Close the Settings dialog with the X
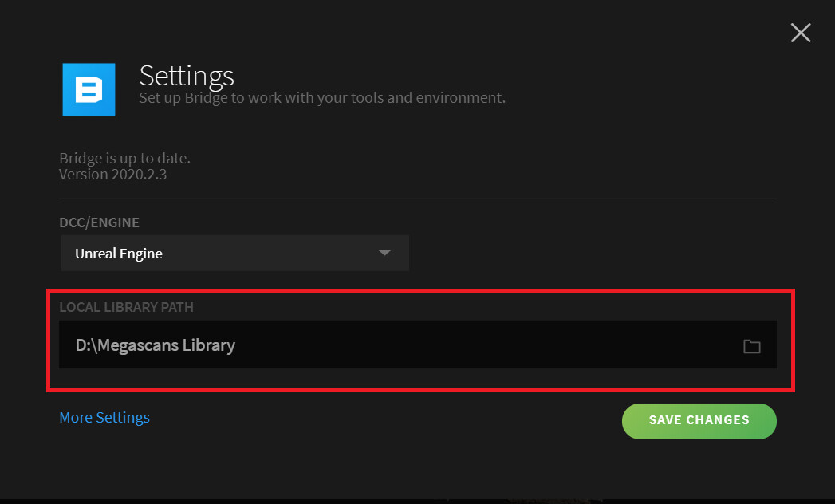The height and width of the screenshot is (504, 835). tap(800, 33)
